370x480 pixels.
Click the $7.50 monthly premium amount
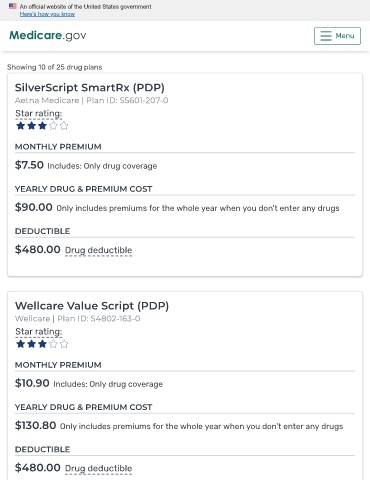[29, 165]
